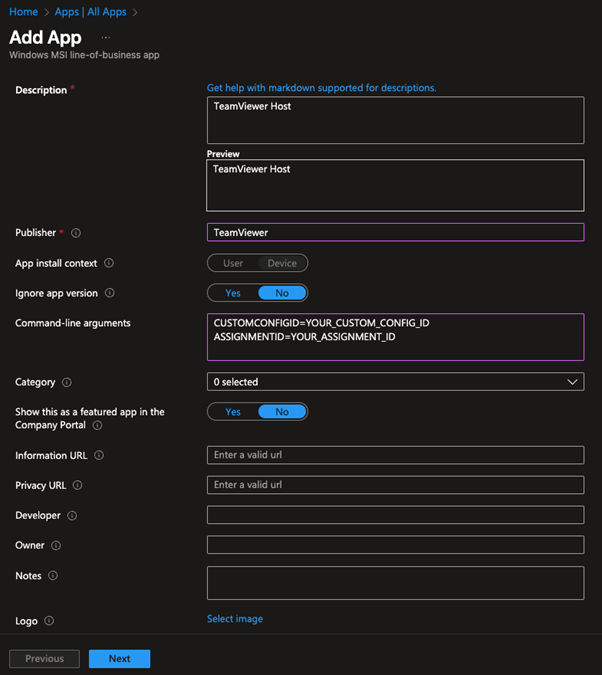Click the Developer input field
This screenshot has height=675, width=602.
(395, 515)
